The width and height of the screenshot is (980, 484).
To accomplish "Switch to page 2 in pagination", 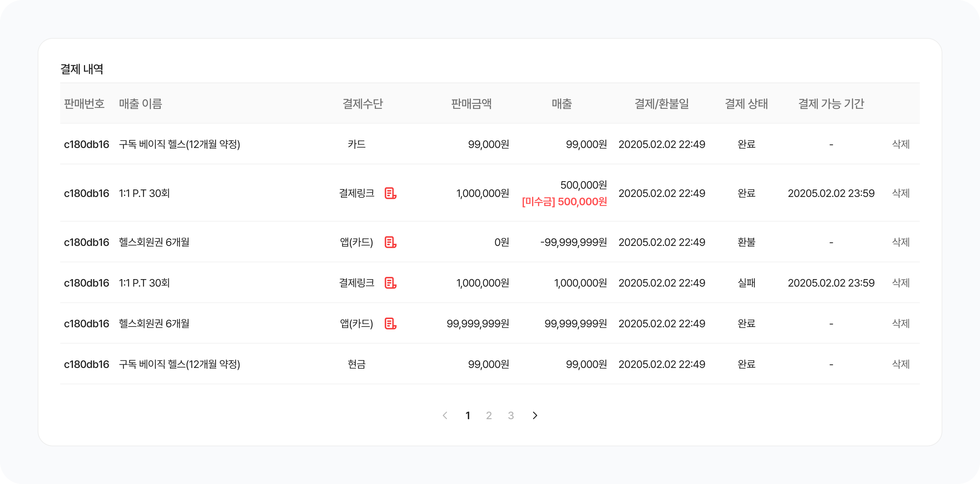I will [489, 415].
